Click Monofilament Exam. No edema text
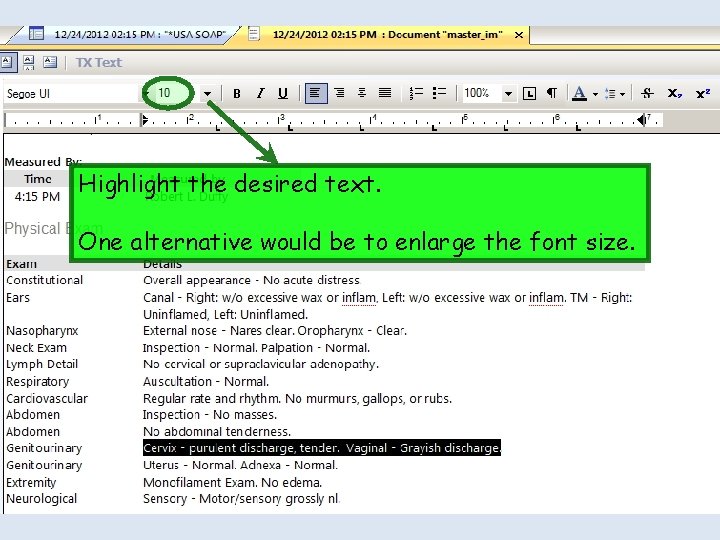Image resolution: width=720 pixels, height=540 pixels. [x=232, y=483]
